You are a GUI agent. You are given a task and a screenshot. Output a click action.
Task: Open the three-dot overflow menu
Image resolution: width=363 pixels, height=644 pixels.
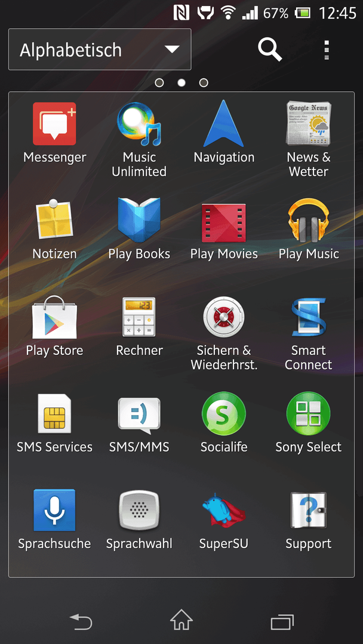click(327, 49)
